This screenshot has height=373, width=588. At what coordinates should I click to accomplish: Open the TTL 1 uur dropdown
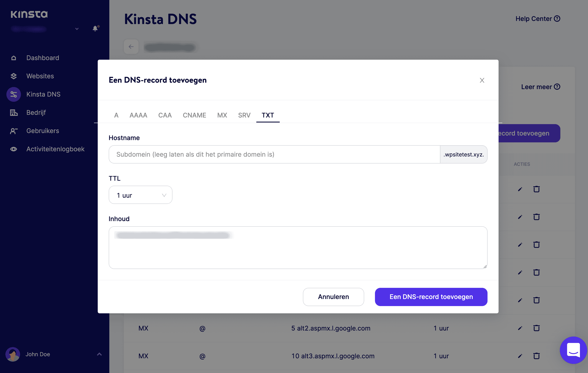(x=140, y=195)
